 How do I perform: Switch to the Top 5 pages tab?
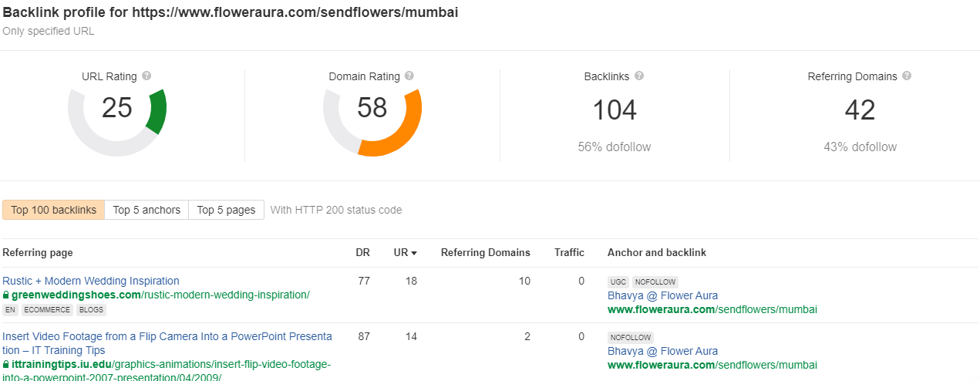[x=226, y=210]
